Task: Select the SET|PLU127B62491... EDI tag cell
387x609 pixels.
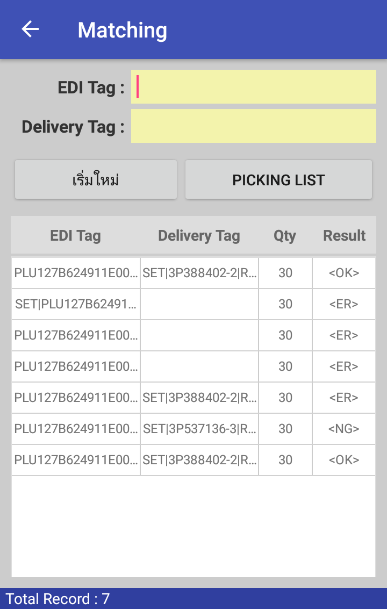Action: [x=76, y=304]
